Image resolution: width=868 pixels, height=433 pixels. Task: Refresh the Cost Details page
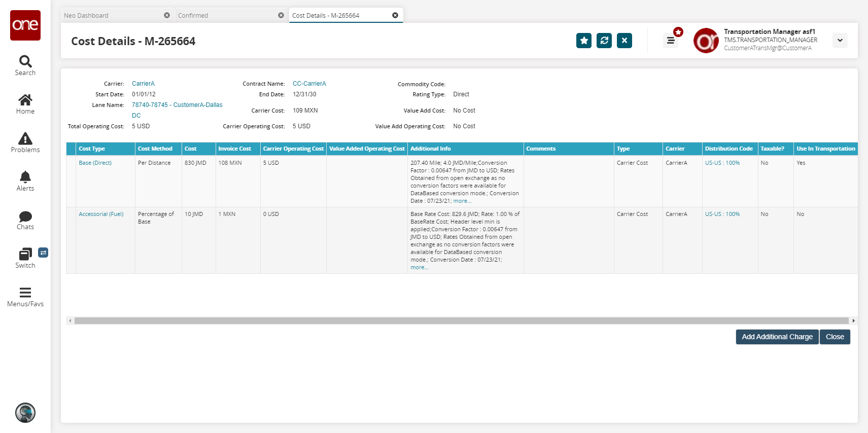tap(604, 41)
